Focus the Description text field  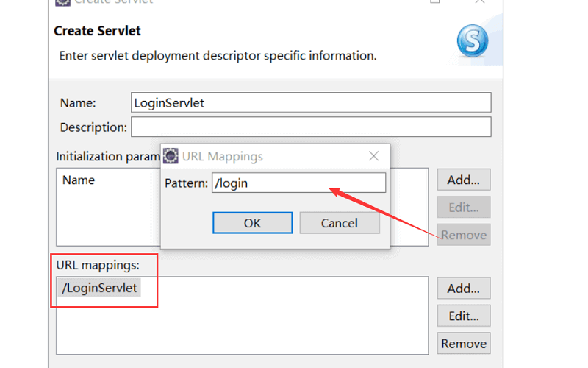[311, 127]
